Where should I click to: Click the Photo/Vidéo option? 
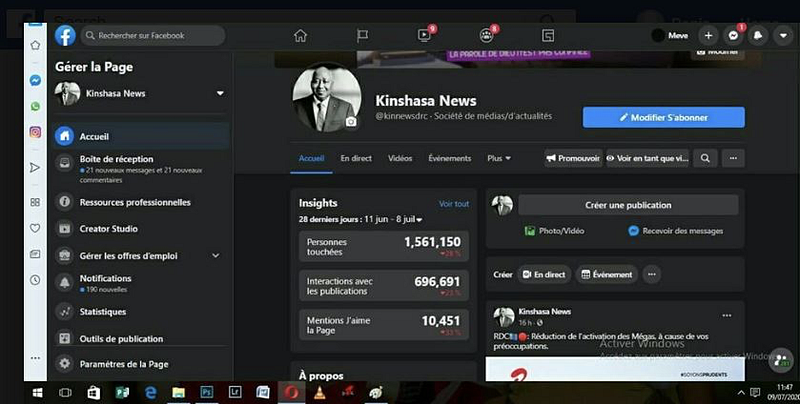(x=554, y=231)
